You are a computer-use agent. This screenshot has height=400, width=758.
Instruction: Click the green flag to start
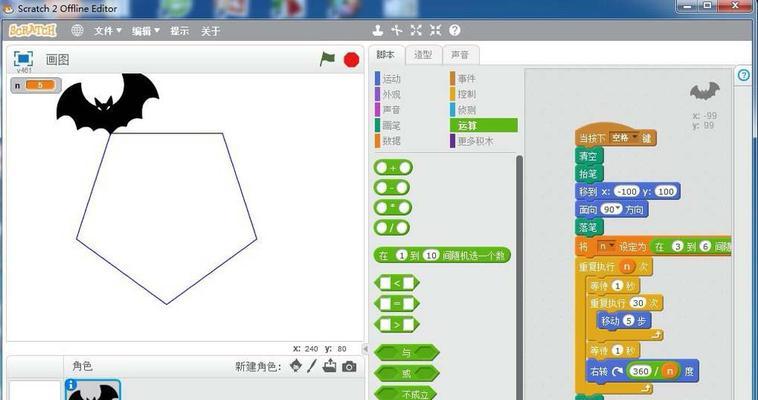click(327, 59)
